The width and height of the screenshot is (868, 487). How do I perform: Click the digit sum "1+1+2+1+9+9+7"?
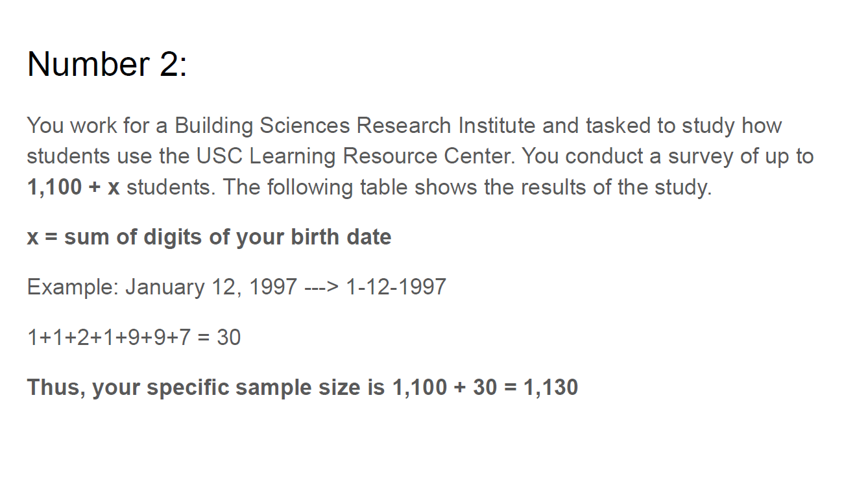109,337
